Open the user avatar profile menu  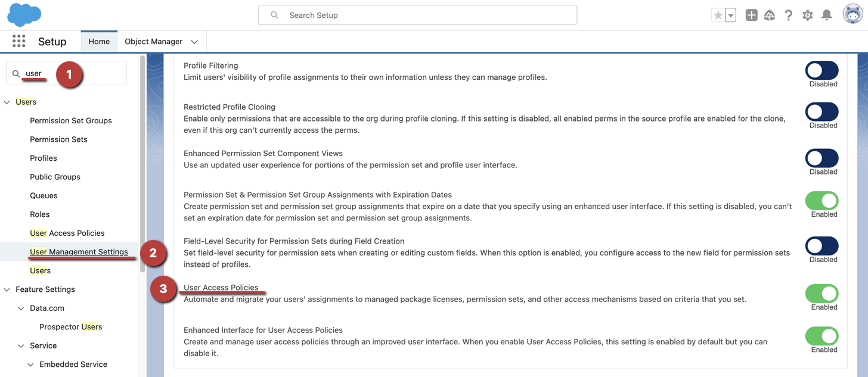(x=852, y=14)
